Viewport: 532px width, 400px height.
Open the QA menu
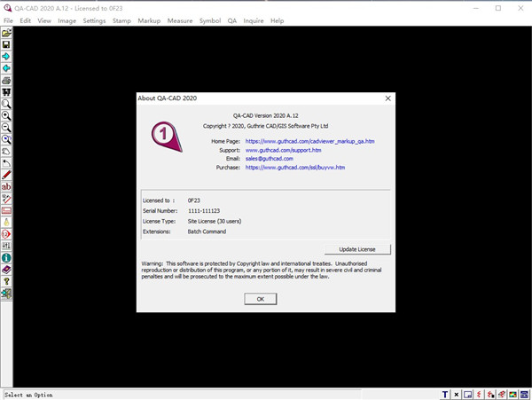coord(232,20)
